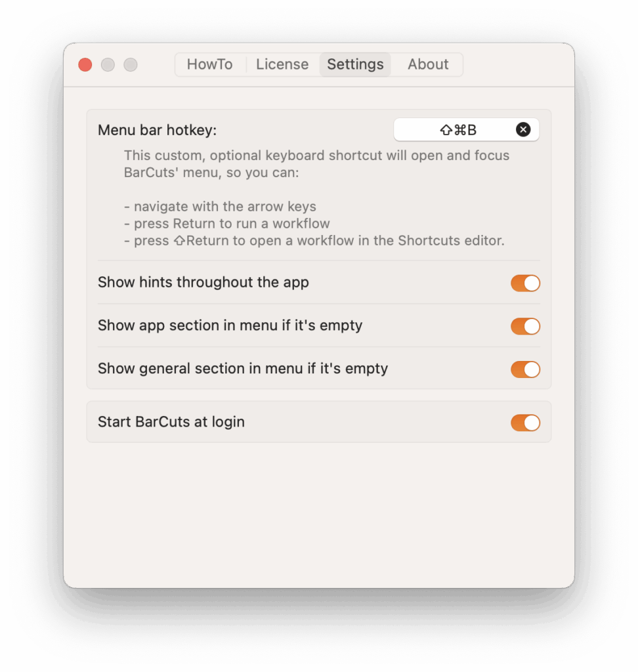Viewport: 638px width, 672px height.
Task: Click the 'Show app section in menu' label
Action: coord(230,325)
